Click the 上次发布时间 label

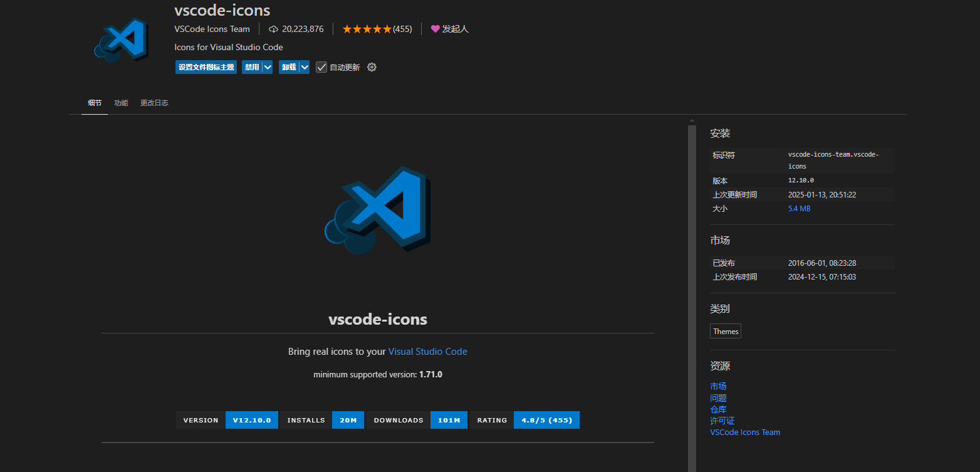pos(734,277)
